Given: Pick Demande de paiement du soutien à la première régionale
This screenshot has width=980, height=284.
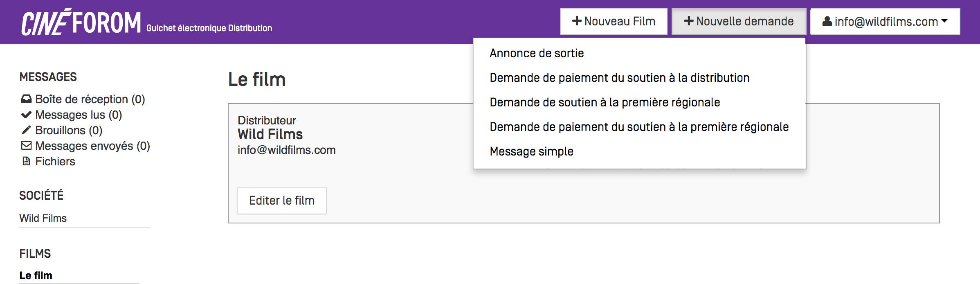Looking at the screenshot, I should [x=639, y=127].
